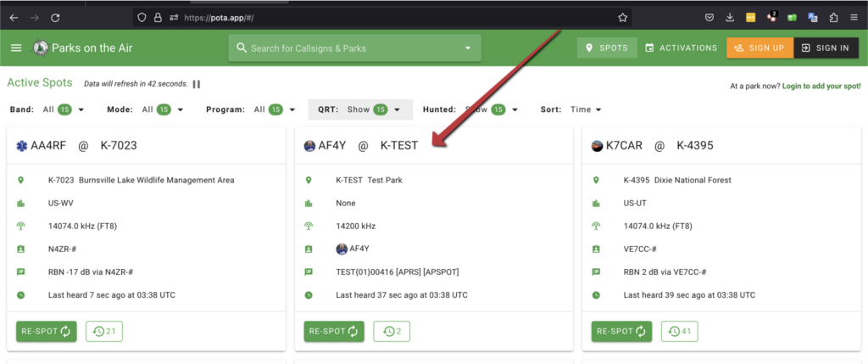This screenshot has width=868, height=364.
Task: Click the browser address bar URL
Action: click(220, 18)
